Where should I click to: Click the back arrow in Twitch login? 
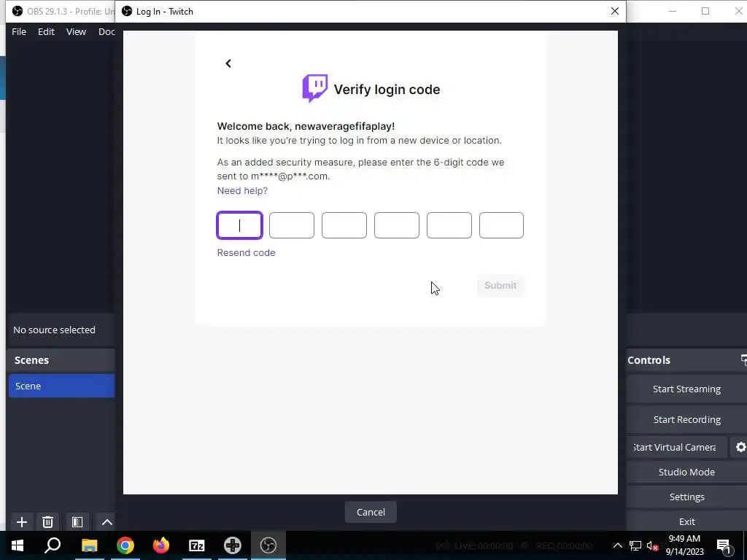coord(228,63)
